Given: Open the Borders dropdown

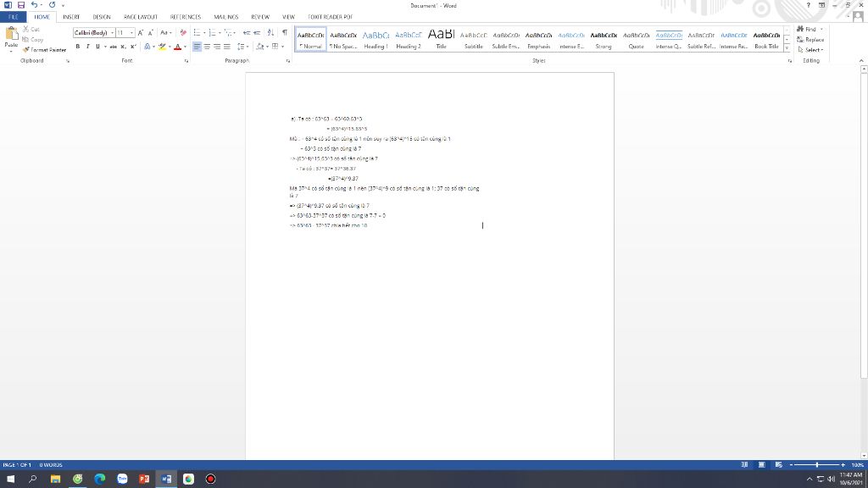Looking at the screenshot, I should click(283, 47).
